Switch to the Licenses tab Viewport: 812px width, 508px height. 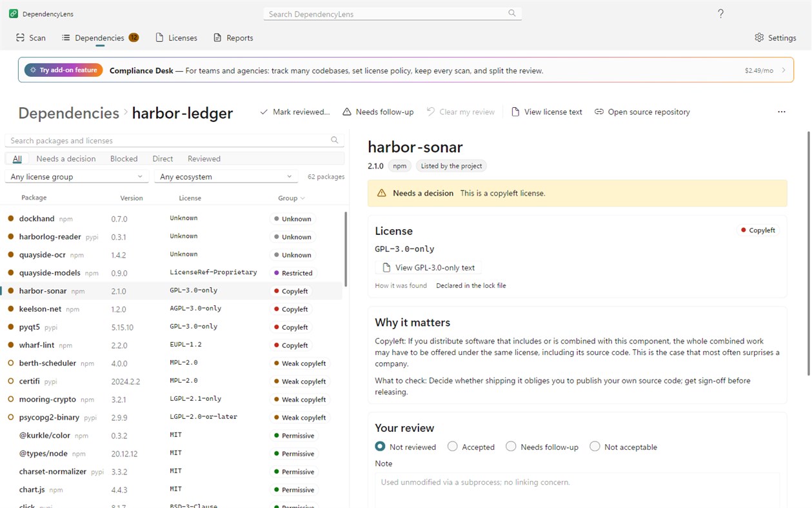[x=176, y=37]
